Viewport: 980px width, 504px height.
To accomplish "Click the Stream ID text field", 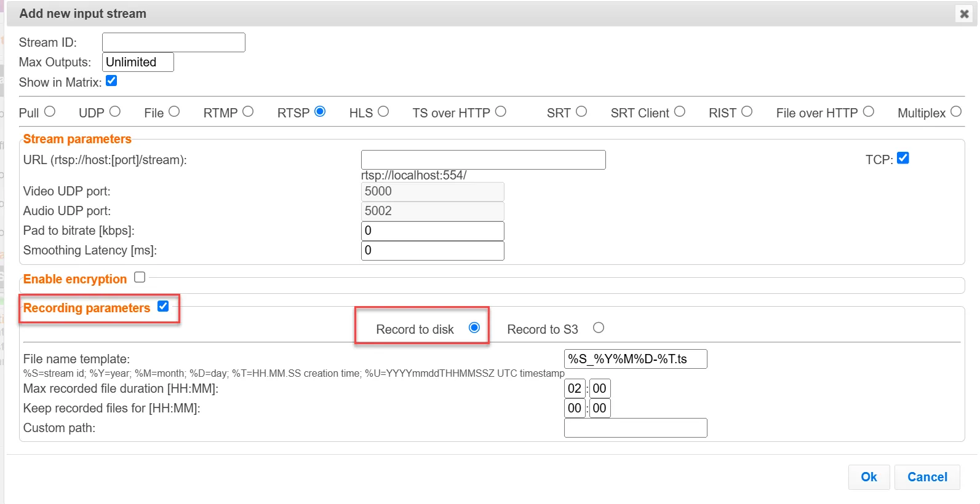I will coord(173,42).
